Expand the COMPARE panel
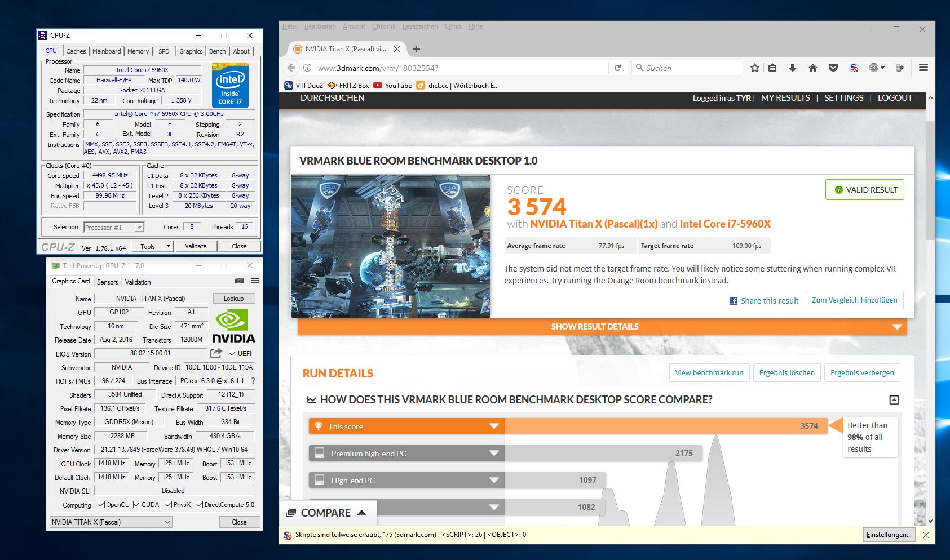This screenshot has height=560, width=950. point(328,513)
